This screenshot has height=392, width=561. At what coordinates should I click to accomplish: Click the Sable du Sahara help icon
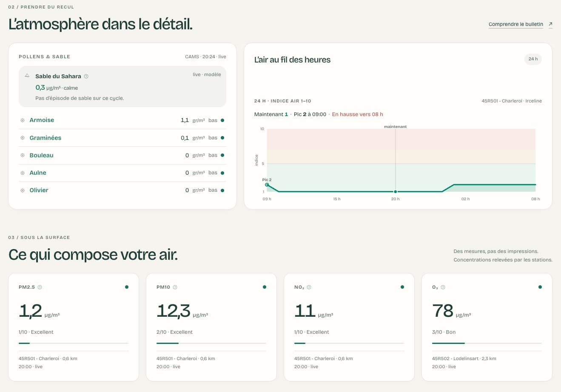point(86,77)
